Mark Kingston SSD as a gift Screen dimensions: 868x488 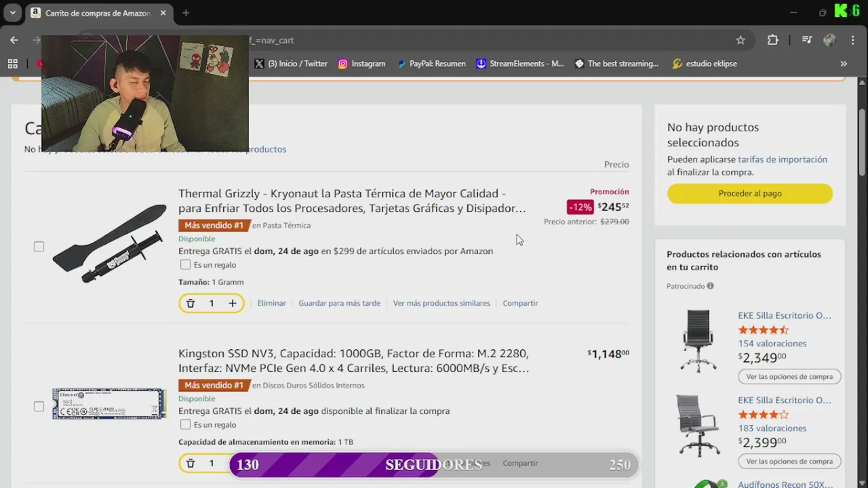185,425
